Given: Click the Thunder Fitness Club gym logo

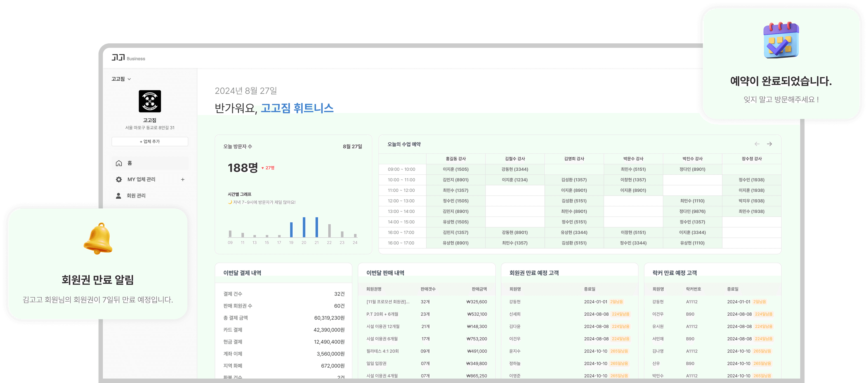Looking at the screenshot, I should click(x=150, y=101).
